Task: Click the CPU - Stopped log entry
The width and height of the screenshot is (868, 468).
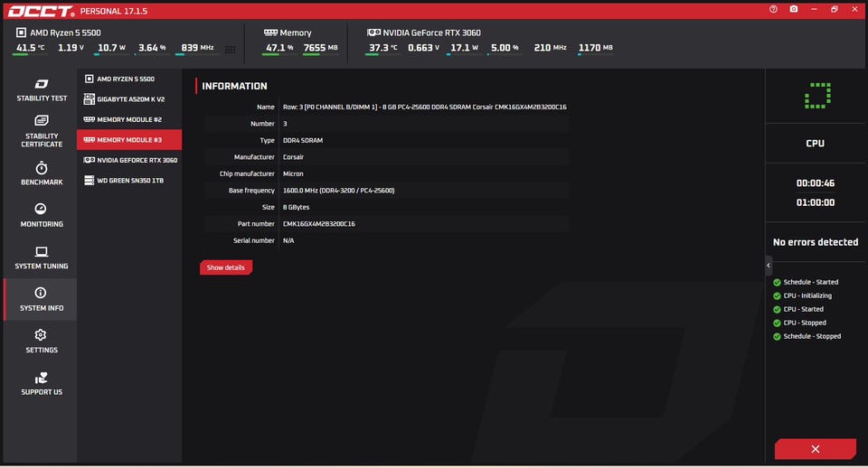Action: click(x=800, y=323)
